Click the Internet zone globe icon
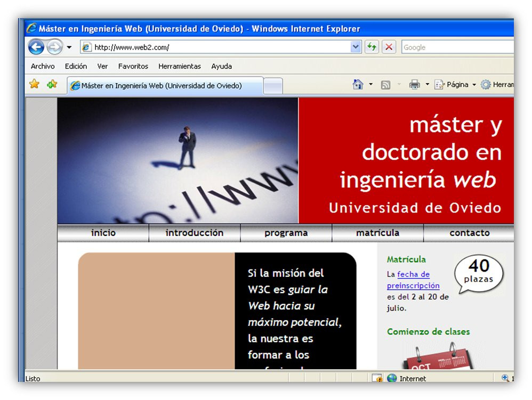Image resolution: width=532 pixels, height=400 pixels. pyautogui.click(x=392, y=378)
